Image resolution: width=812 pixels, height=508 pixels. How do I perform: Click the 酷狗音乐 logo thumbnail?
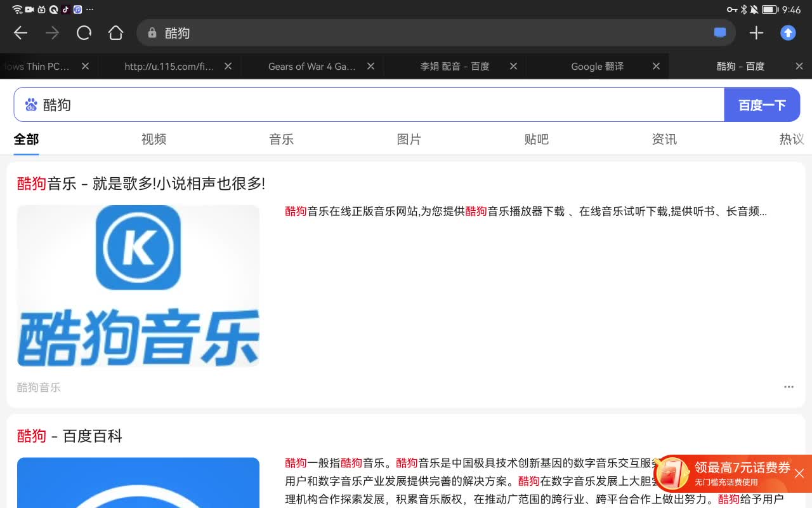138,286
